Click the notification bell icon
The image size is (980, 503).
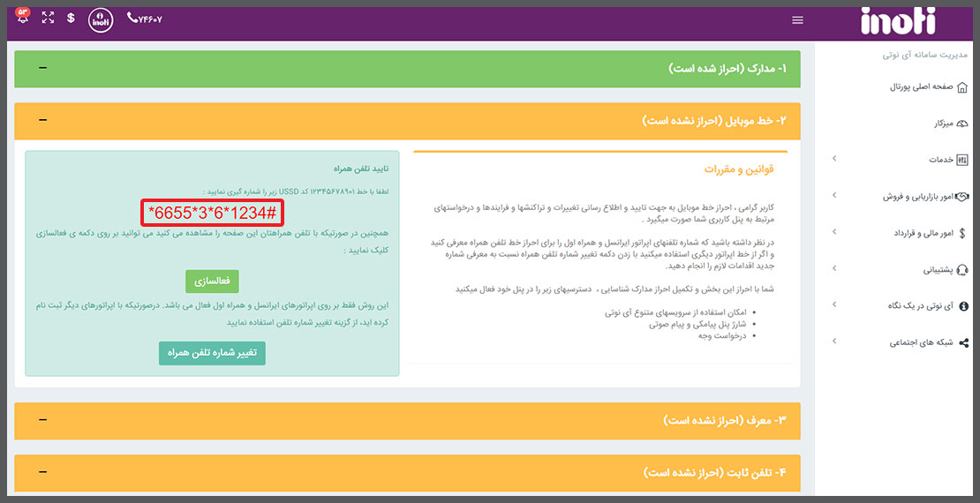pos(23,18)
